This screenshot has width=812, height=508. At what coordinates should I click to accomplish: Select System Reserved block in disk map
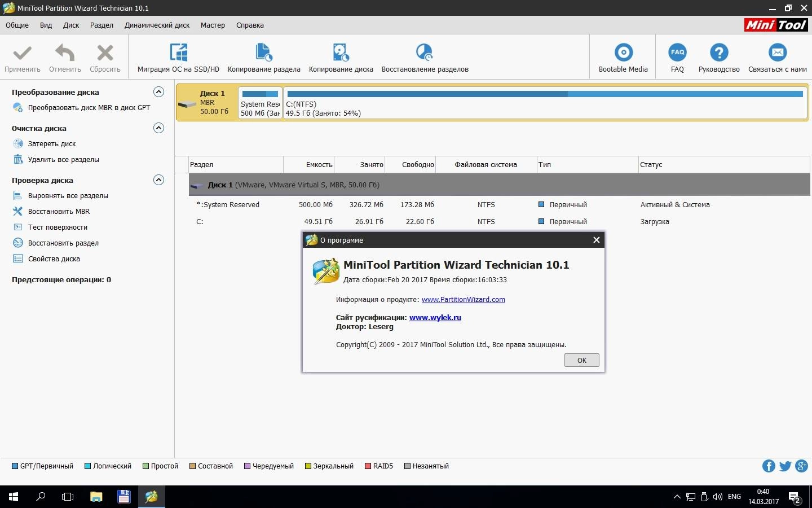[260, 103]
